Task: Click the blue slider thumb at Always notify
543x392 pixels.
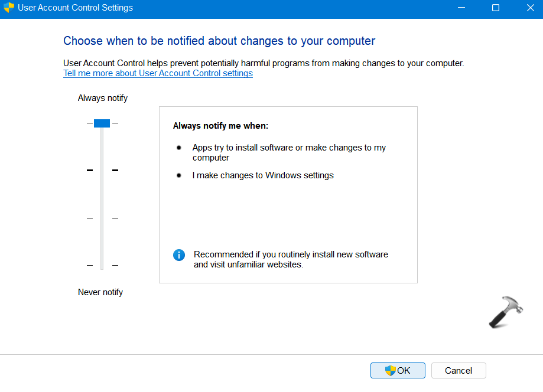Action: [x=102, y=123]
